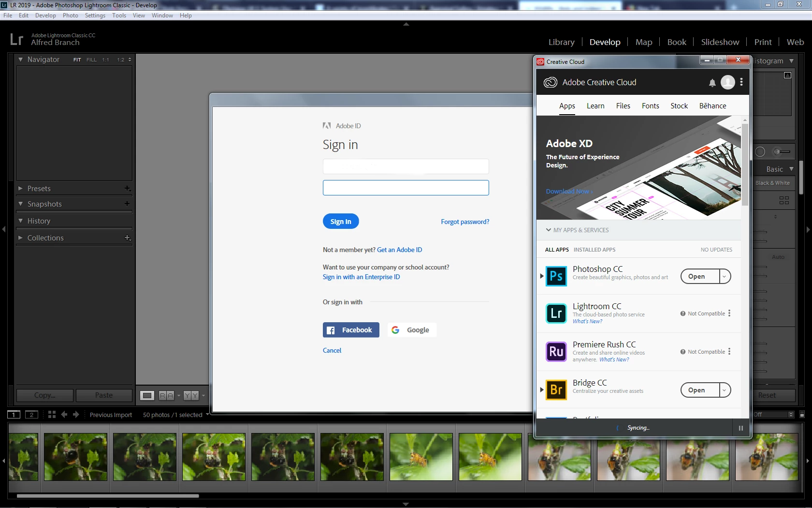812x508 pixels.
Task: Click the Lightroom CC app icon
Action: tap(556, 314)
